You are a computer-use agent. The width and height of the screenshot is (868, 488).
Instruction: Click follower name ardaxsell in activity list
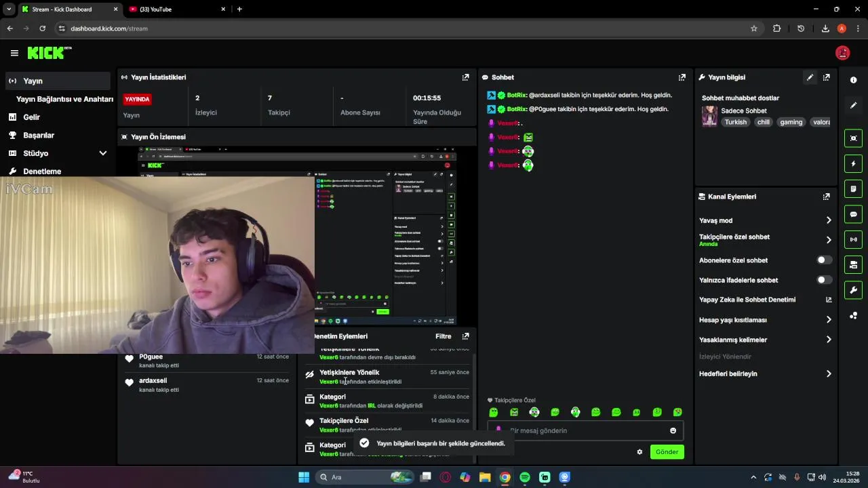point(153,381)
